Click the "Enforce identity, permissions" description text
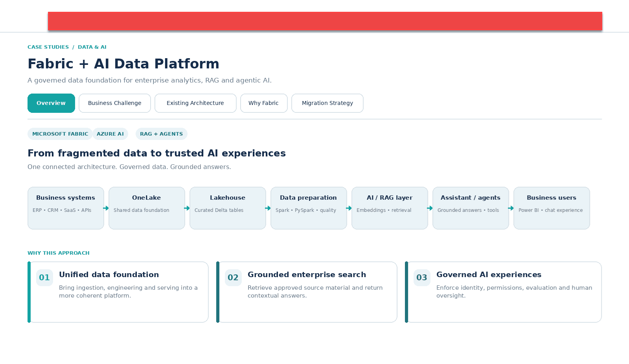This screenshot has width=629, height=364. tap(514, 292)
